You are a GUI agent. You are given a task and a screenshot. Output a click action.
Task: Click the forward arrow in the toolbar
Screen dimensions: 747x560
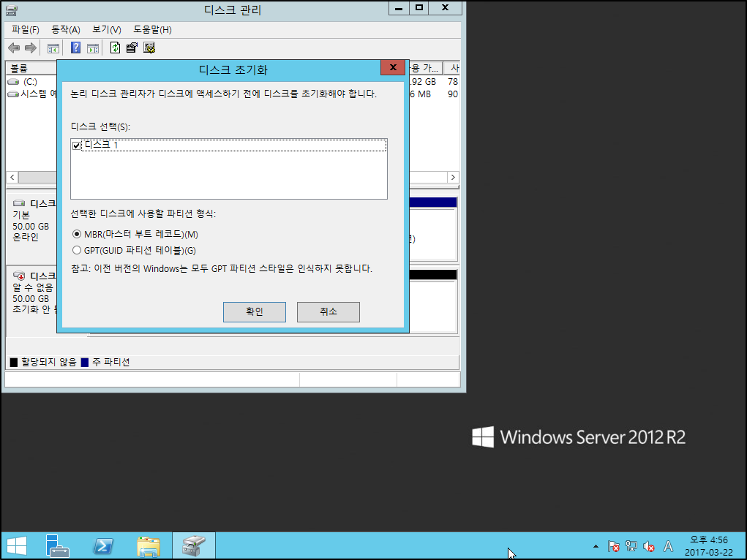tap(31, 48)
